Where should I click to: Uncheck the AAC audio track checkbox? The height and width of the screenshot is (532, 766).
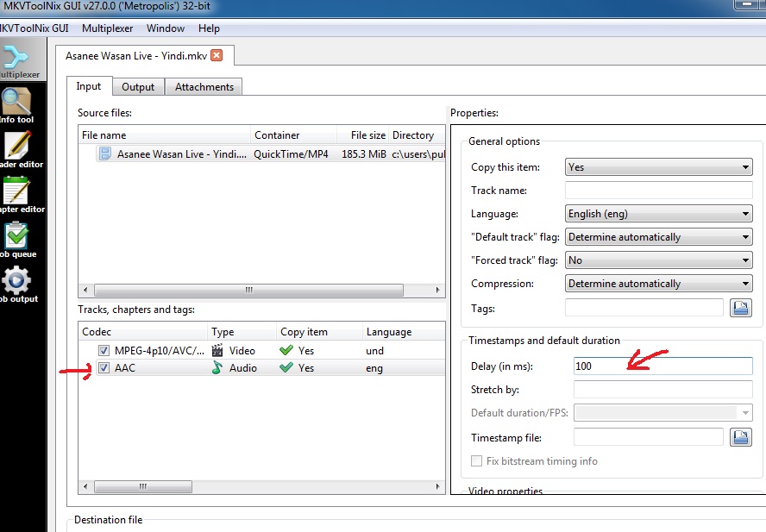tap(104, 367)
